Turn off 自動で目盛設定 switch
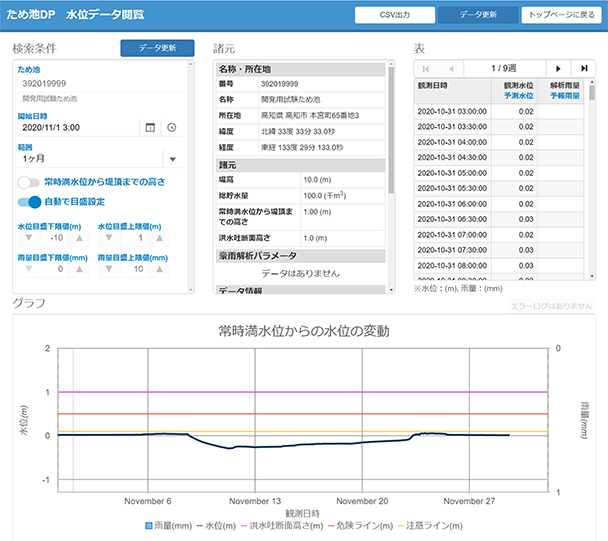608x541 pixels. pyautogui.click(x=29, y=202)
